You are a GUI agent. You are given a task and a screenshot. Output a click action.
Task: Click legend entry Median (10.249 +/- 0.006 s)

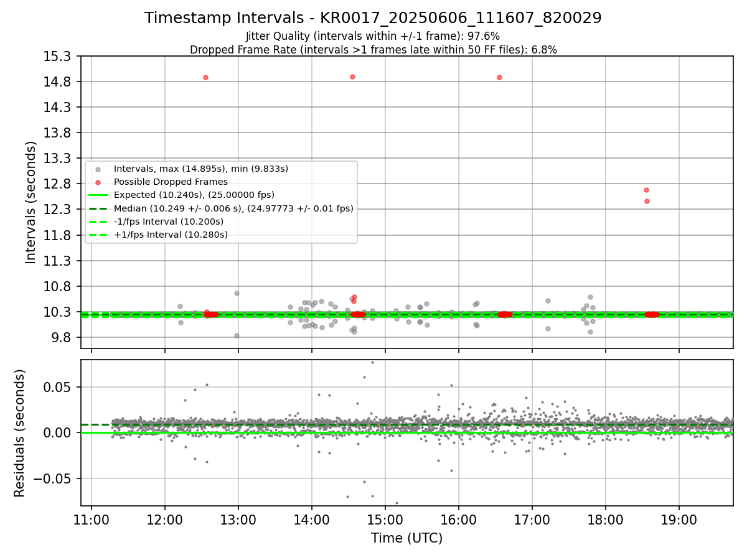tap(233, 208)
